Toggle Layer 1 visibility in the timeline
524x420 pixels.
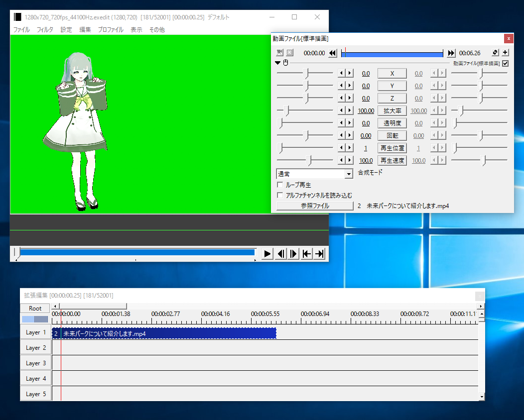click(35, 332)
